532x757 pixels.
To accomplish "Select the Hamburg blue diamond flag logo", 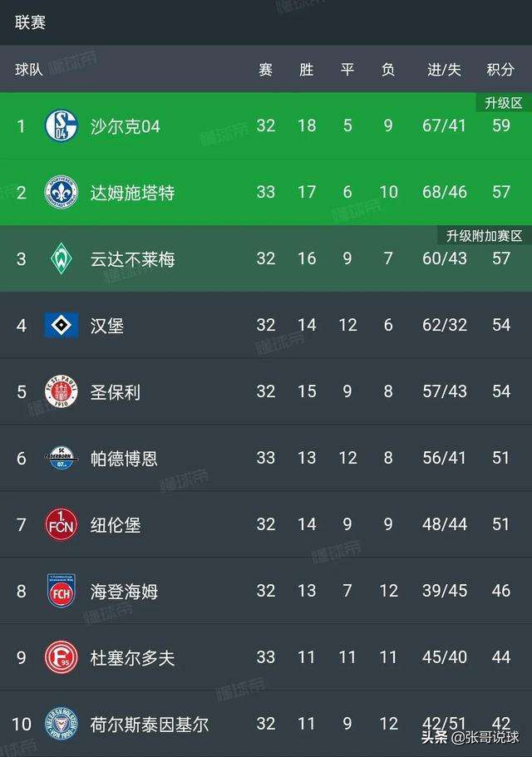I will tap(62, 325).
